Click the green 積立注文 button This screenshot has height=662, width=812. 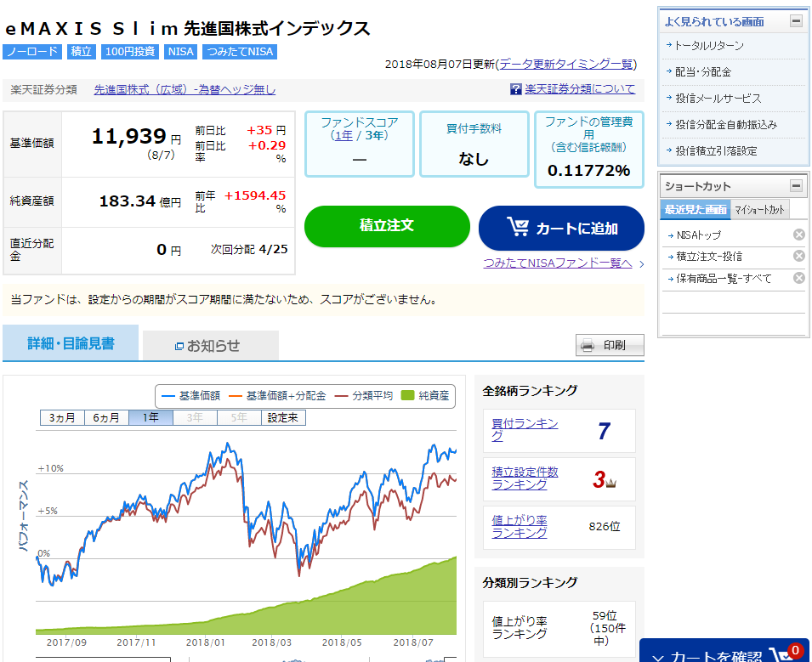pos(387,226)
